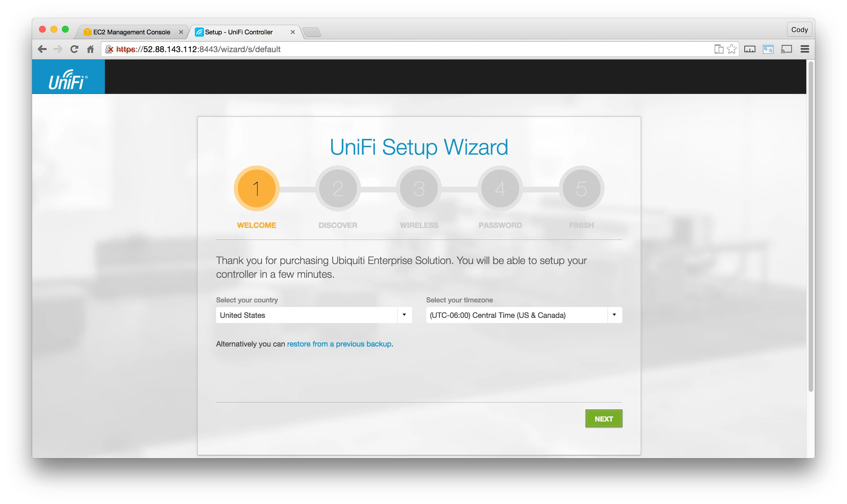This screenshot has width=847, height=504.
Task: Click the cast screen icon in toolbar
Action: tap(787, 49)
